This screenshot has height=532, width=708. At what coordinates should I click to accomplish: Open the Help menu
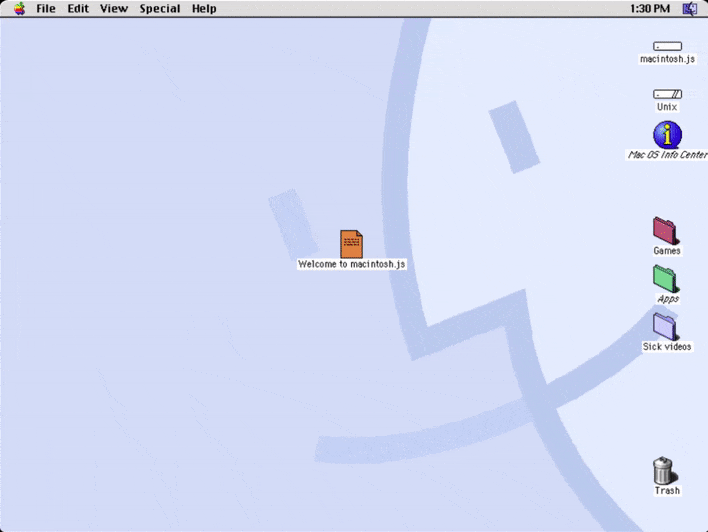[204, 9]
